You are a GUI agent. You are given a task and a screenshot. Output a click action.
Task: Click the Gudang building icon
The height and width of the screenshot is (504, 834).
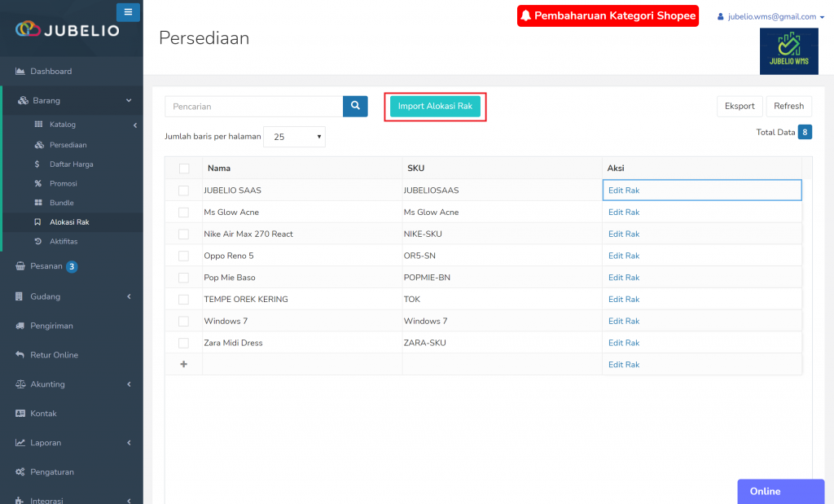click(x=20, y=296)
